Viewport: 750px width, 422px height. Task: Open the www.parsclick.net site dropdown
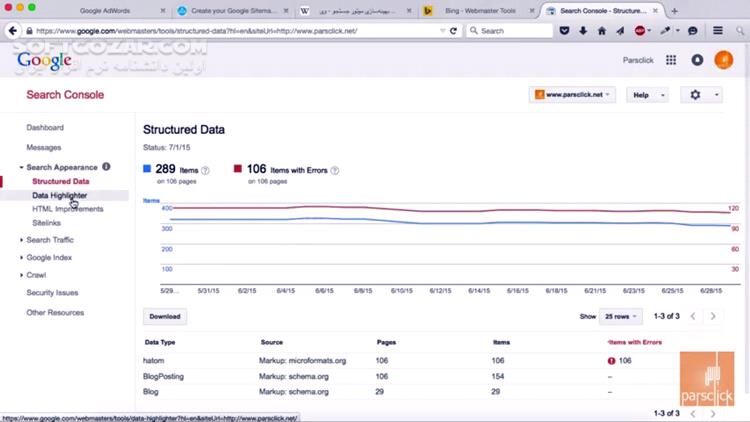(572, 95)
